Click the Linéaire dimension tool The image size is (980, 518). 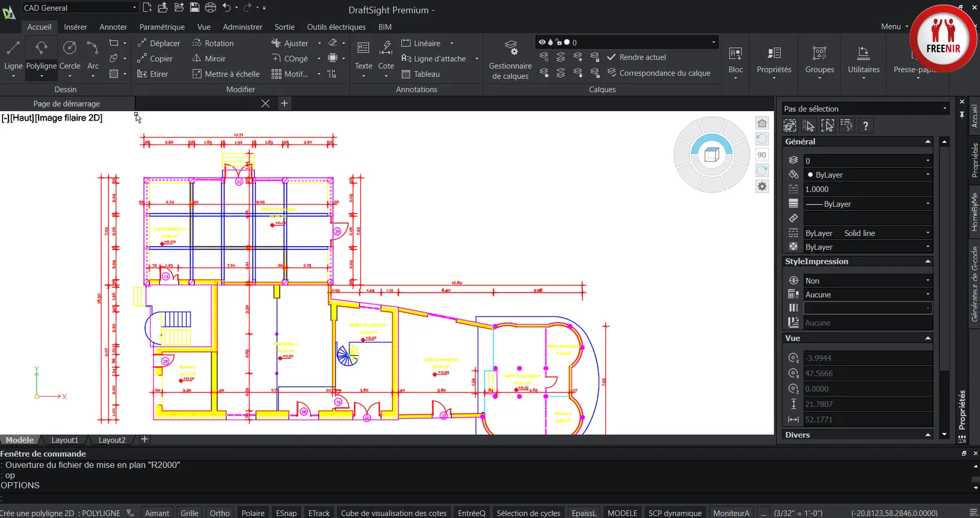421,43
